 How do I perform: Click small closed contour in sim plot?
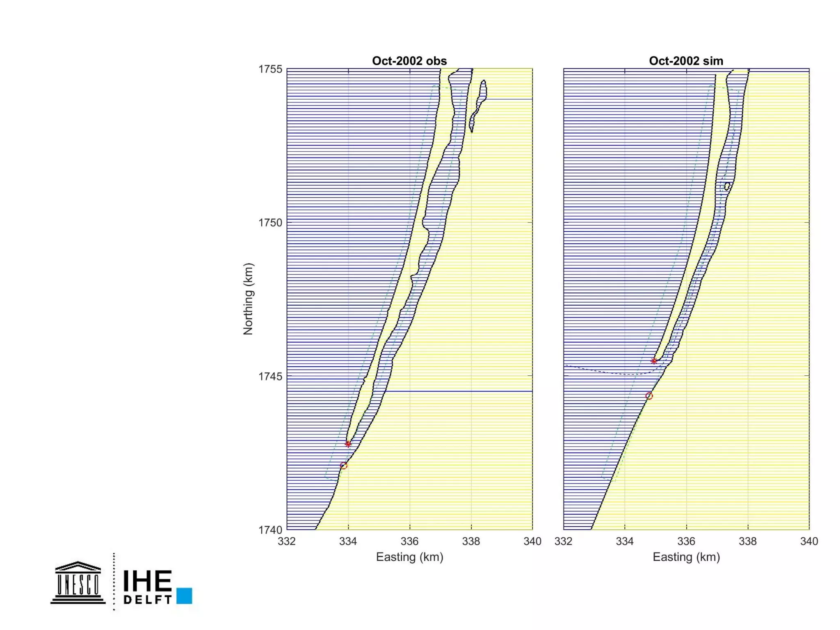point(727,187)
